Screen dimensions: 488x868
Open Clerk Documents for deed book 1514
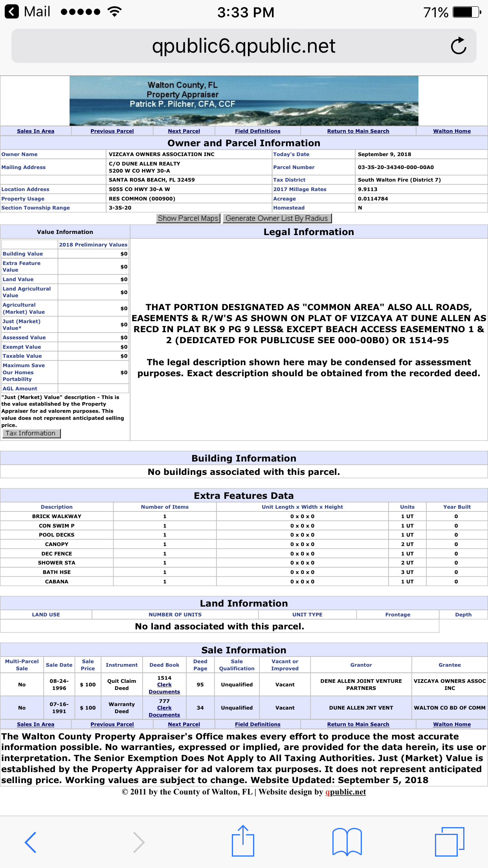(164, 688)
